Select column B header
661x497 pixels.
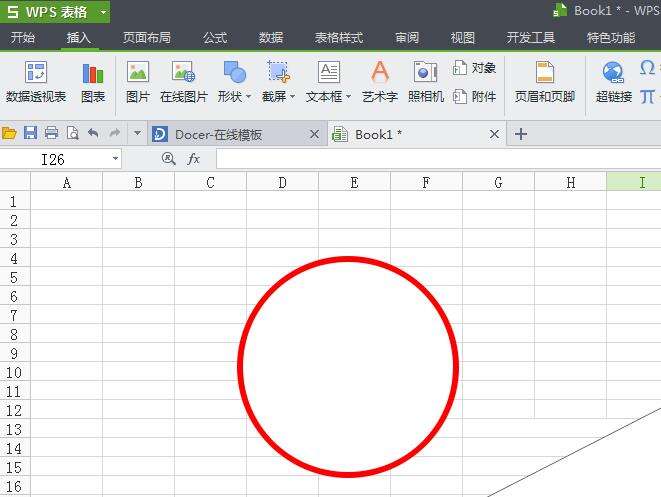138,183
